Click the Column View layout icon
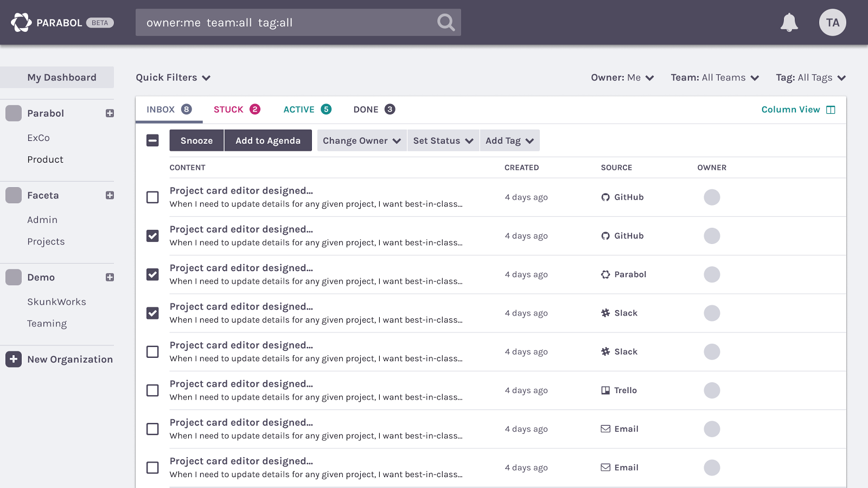Screen dimensions: 868x488 tap(831, 110)
